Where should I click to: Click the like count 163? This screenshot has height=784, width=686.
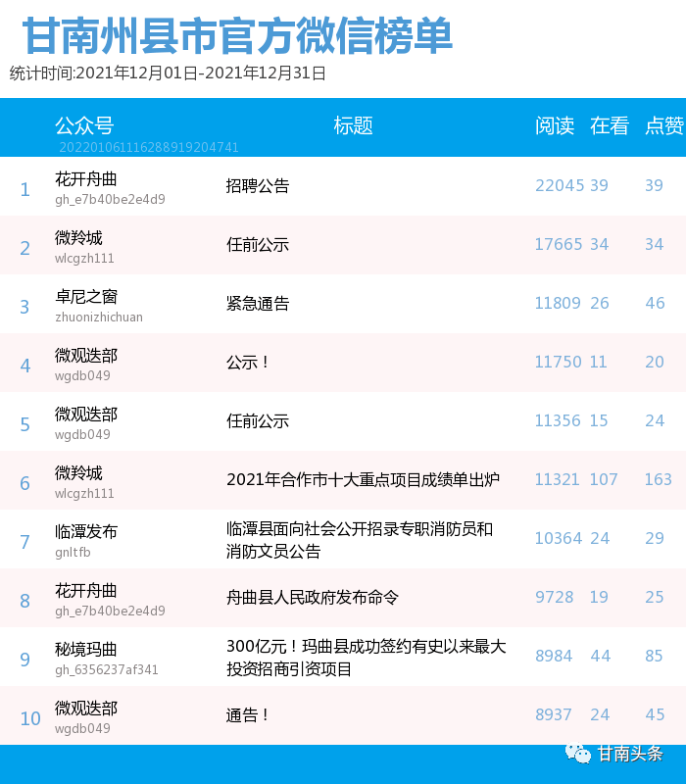[x=658, y=479]
